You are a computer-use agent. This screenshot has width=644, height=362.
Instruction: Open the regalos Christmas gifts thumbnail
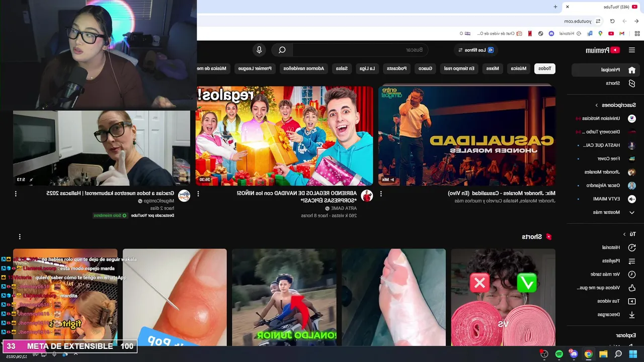(284, 136)
